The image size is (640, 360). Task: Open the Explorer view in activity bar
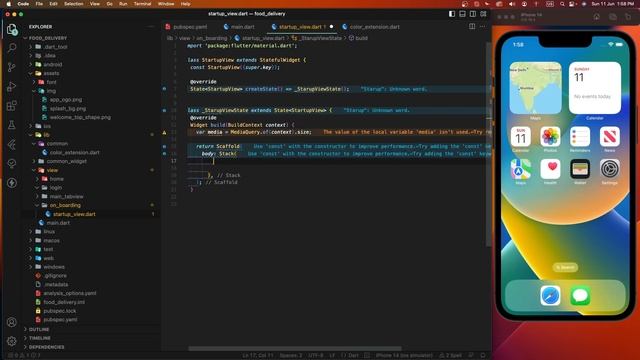(11, 29)
